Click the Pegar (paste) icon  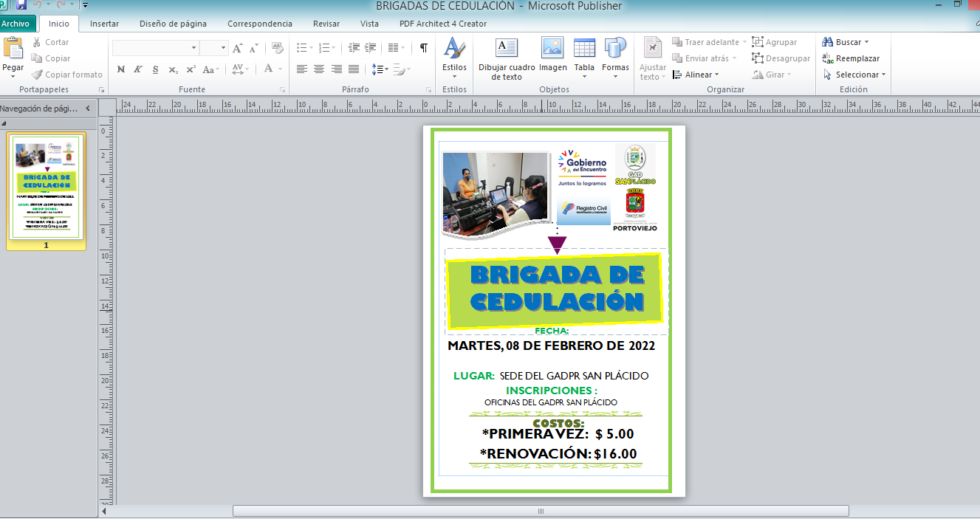13,49
